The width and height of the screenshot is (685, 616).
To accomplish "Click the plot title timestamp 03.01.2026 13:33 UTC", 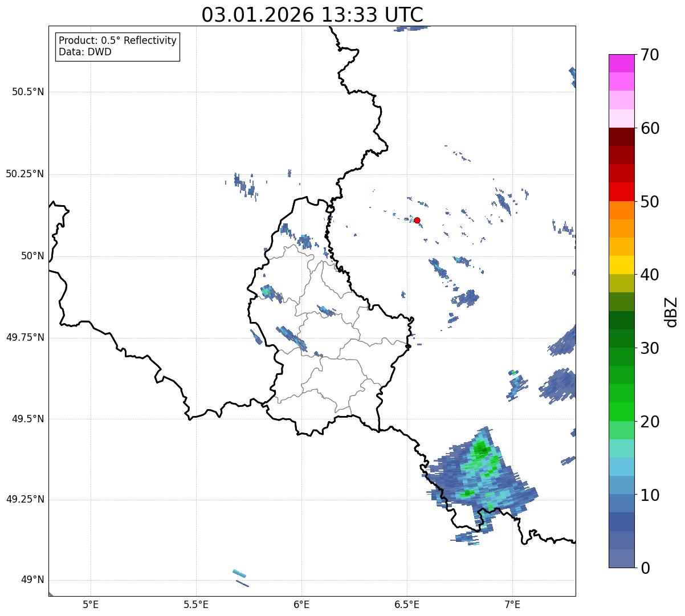I will pyautogui.click(x=312, y=15).
